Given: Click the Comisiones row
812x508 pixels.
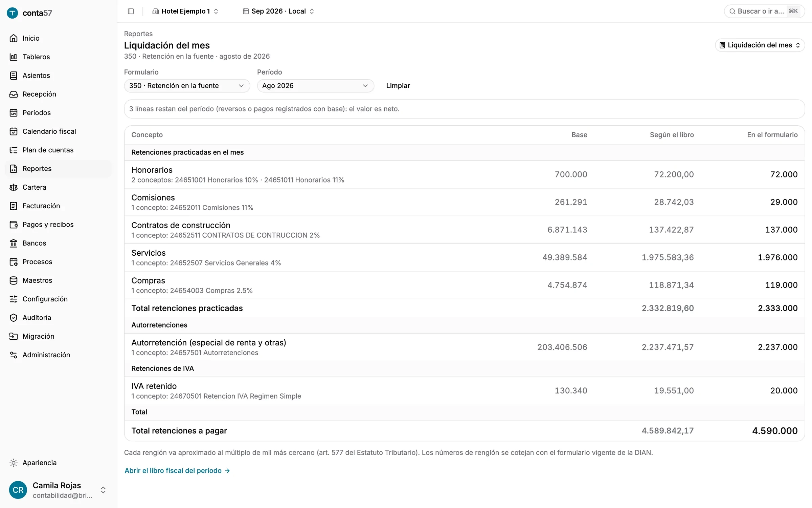Looking at the screenshot, I should (464, 202).
